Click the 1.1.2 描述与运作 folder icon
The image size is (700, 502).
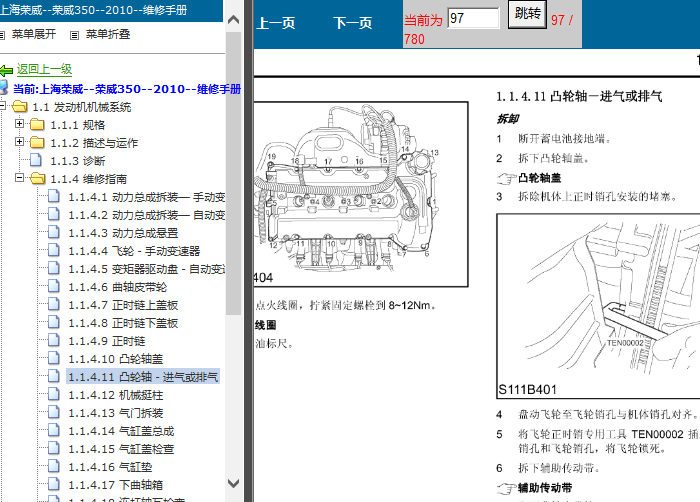pyautogui.click(x=37, y=142)
